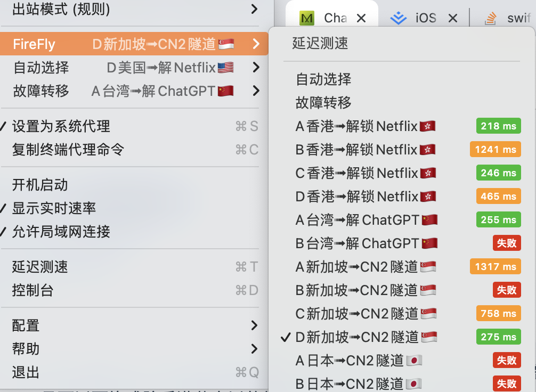Expand the 故障转移 group submenu
Screen dimensions: 536x392
(134, 91)
